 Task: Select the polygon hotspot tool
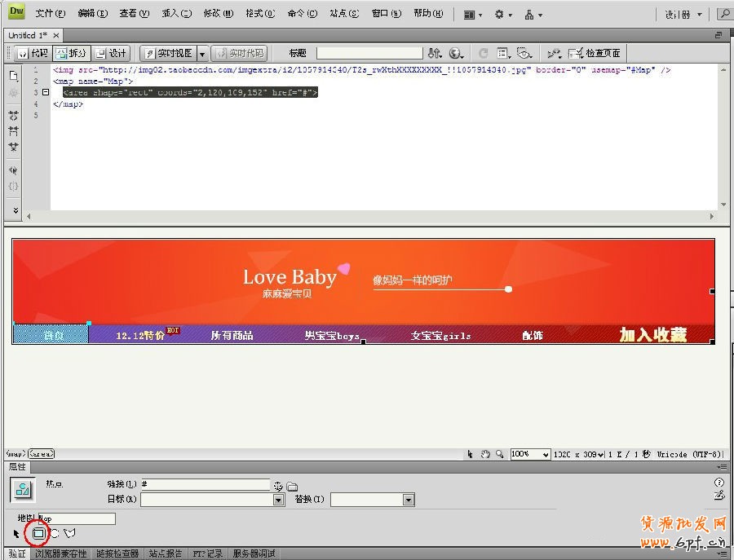pos(70,533)
